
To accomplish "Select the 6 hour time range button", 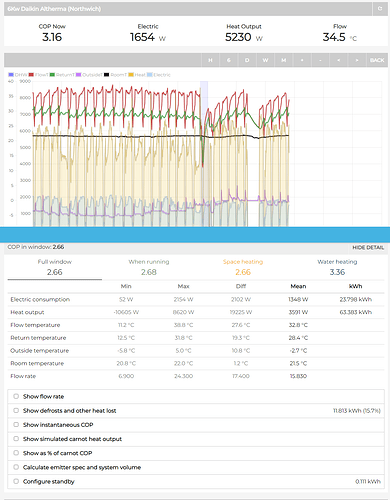I will [229, 60].
